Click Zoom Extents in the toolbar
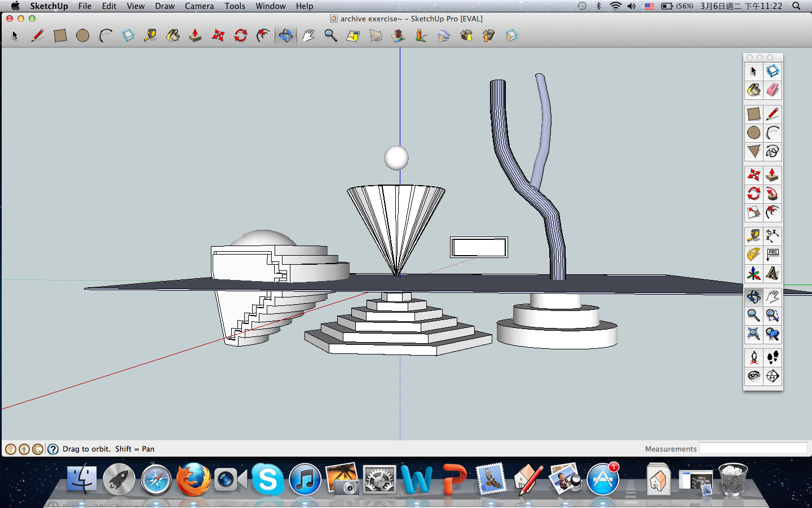The width and height of the screenshot is (812, 508). pos(754,334)
